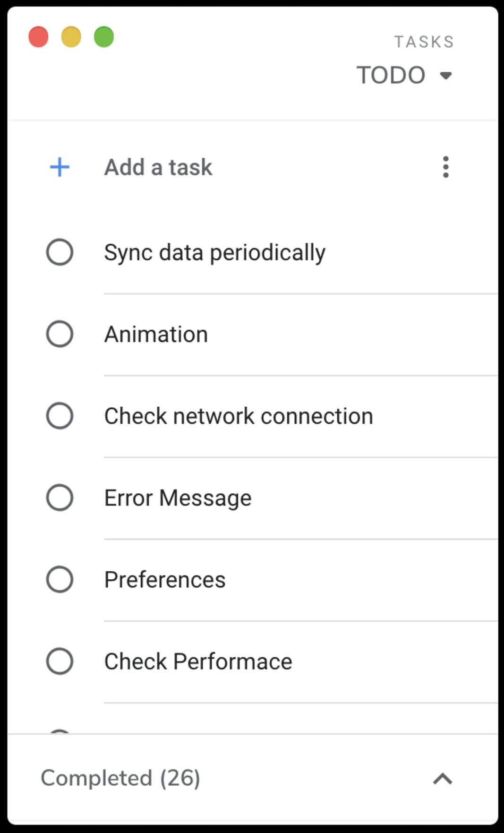Expand the Completed section chevron

[x=443, y=779]
